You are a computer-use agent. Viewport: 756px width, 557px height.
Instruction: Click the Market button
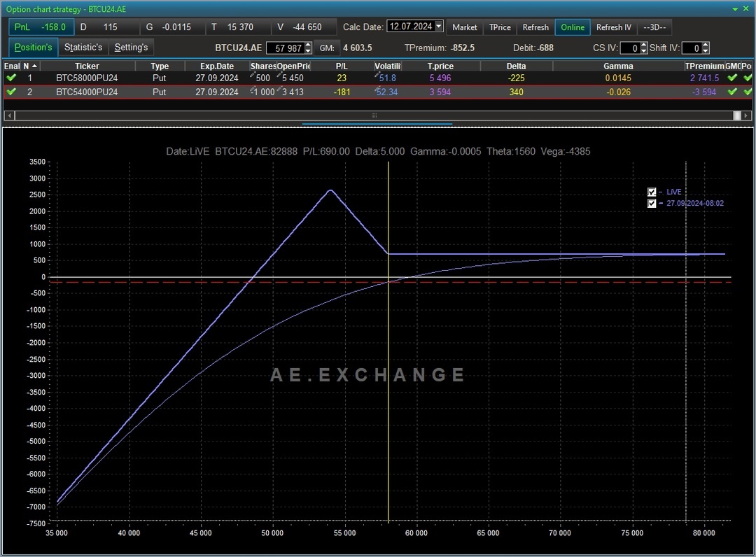point(464,27)
